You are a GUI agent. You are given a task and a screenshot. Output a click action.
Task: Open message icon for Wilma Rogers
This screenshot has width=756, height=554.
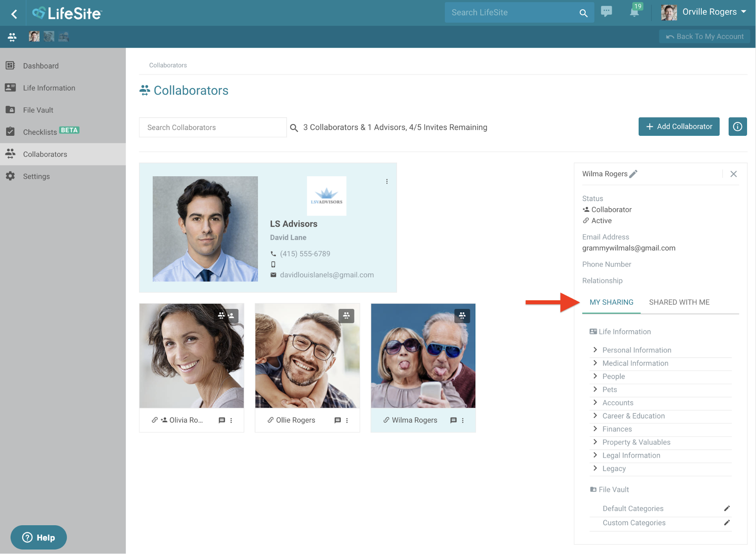tap(453, 420)
